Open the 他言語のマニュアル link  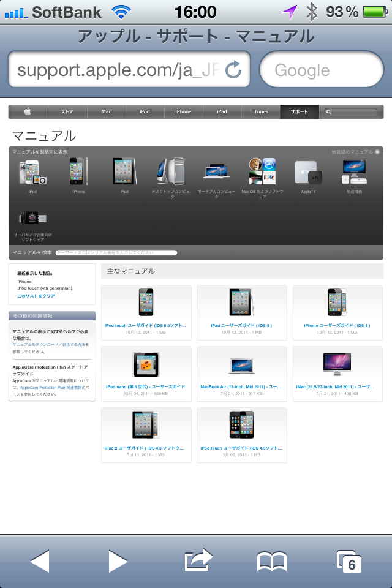pyautogui.click(x=355, y=152)
